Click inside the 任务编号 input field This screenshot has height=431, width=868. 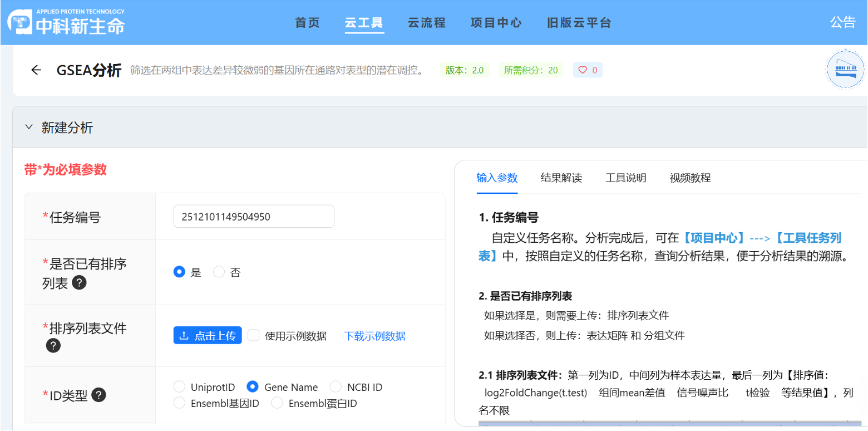click(x=253, y=216)
